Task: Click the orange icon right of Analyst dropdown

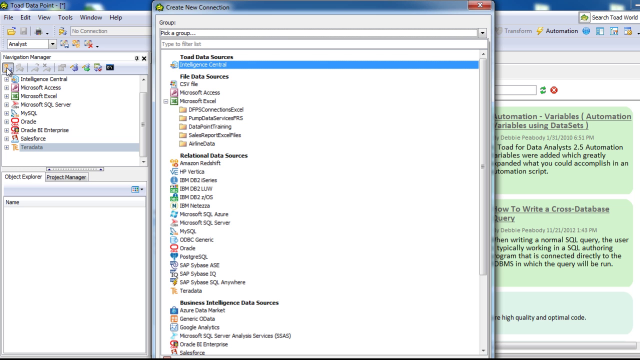Action: [x=76, y=44]
